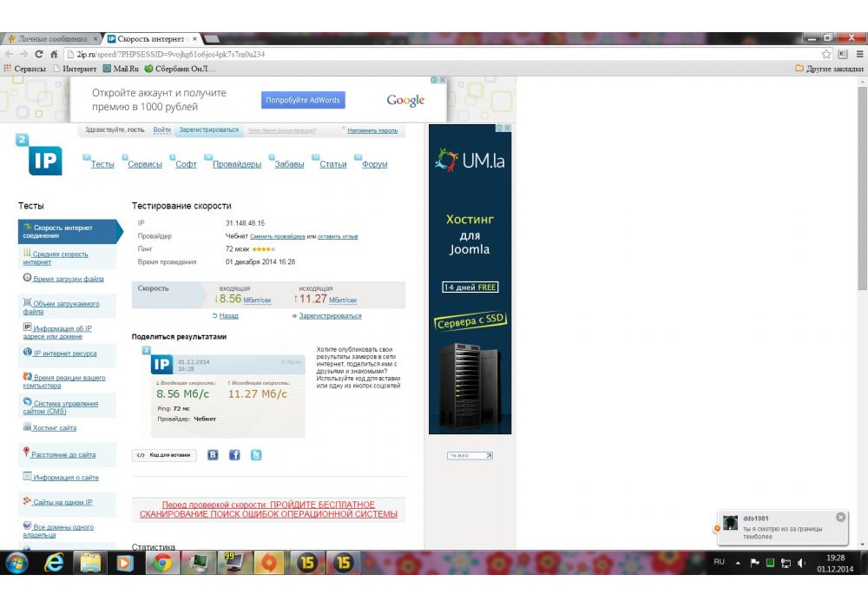Go to browser home page icon
The width and height of the screenshot is (868, 608).
click(x=54, y=54)
